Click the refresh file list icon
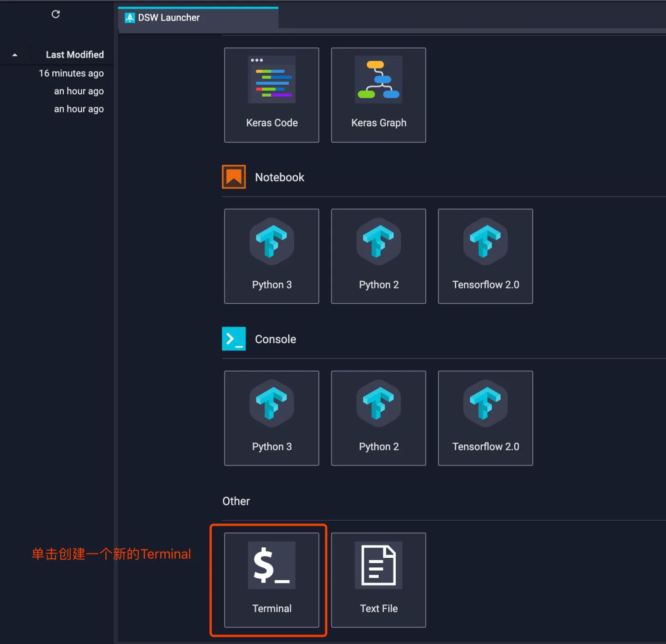 click(x=56, y=14)
